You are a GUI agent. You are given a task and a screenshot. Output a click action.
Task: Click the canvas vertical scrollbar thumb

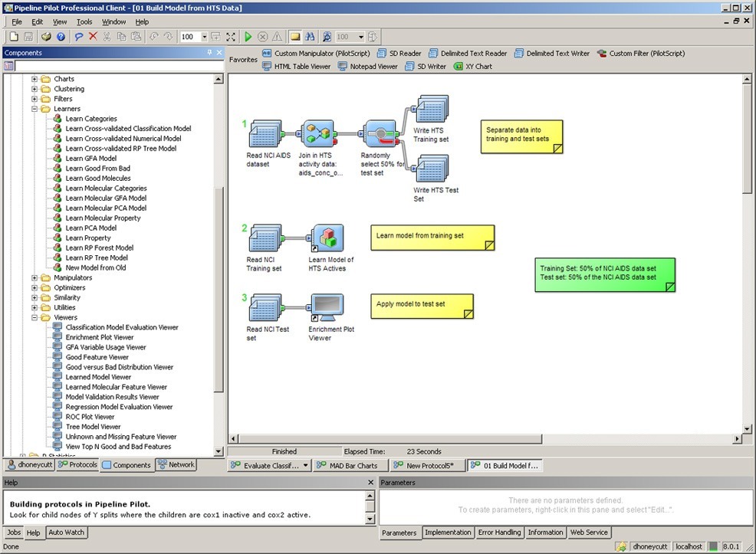(x=748, y=139)
